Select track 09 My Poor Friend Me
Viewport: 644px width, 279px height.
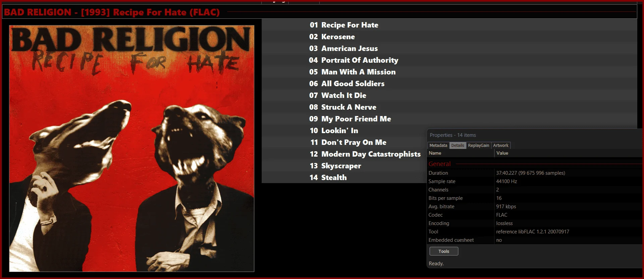[x=449, y=119]
